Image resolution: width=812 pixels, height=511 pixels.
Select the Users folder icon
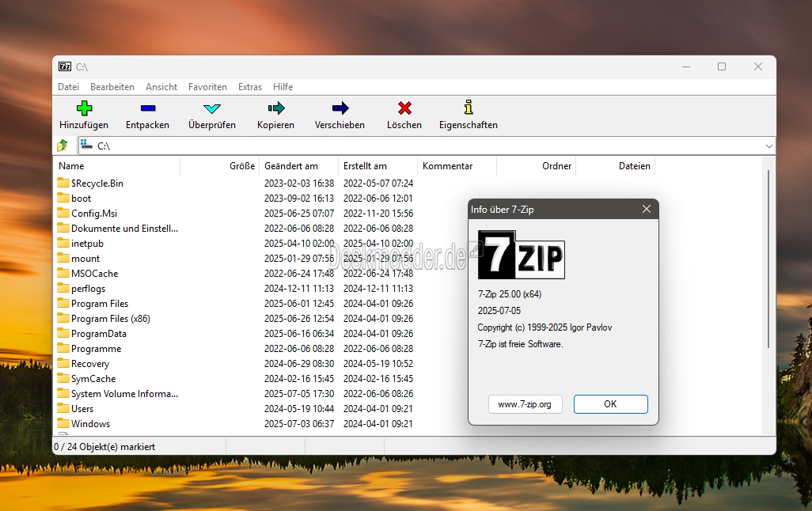[x=63, y=408]
